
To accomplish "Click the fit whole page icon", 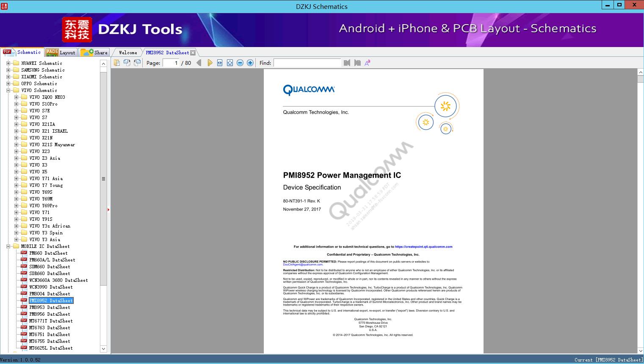I will pyautogui.click(x=229, y=62).
